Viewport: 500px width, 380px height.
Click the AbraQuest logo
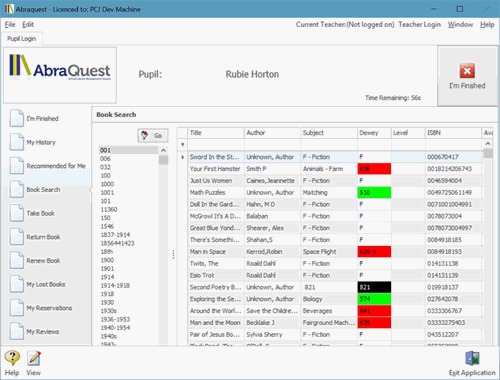[x=60, y=68]
